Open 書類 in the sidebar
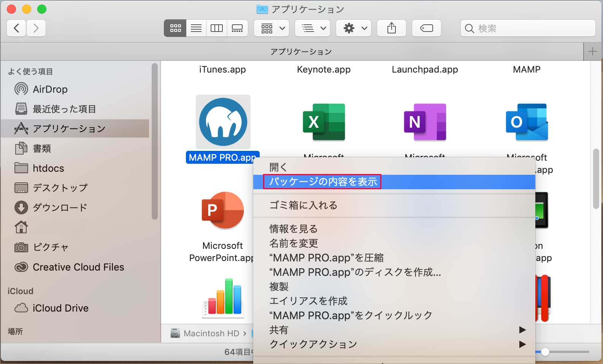Image resolution: width=603 pixels, height=364 pixels. point(75,149)
